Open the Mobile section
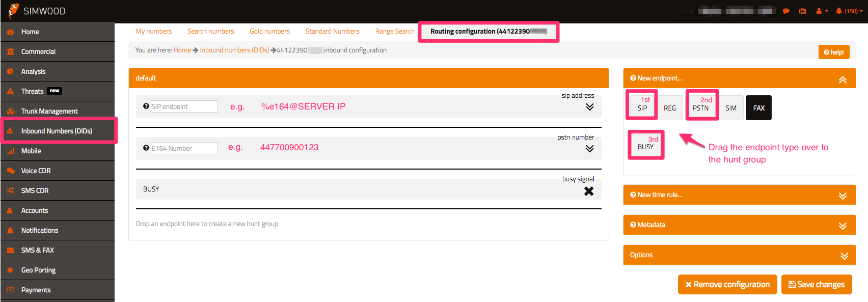This screenshot has width=868, height=302. (57, 151)
